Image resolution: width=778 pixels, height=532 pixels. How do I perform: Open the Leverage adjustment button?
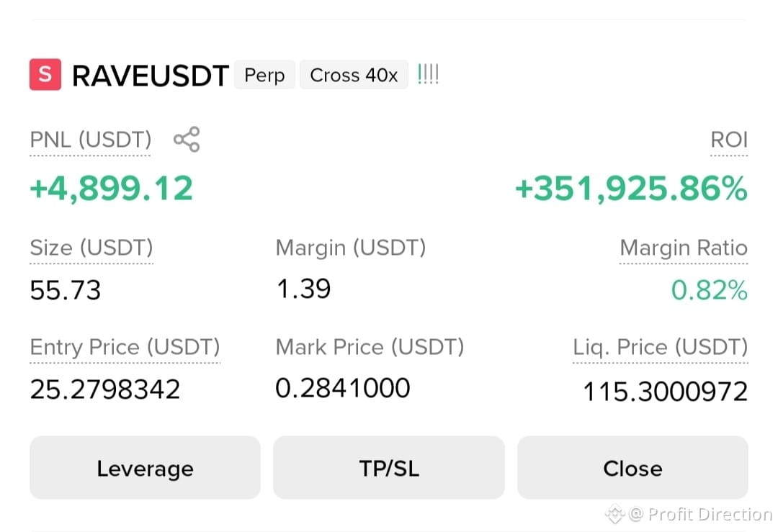pyautogui.click(x=145, y=467)
